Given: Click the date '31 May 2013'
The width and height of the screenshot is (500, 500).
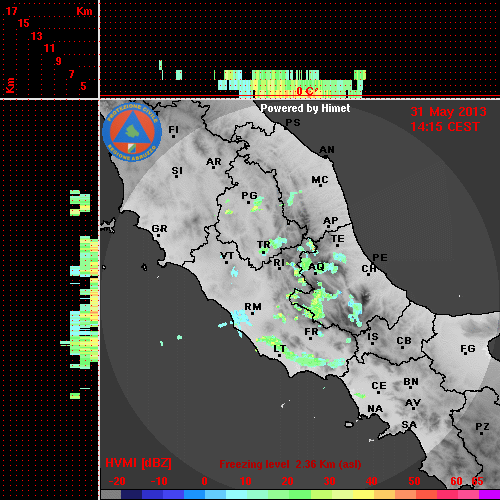Looking at the screenshot, I should click(448, 112).
